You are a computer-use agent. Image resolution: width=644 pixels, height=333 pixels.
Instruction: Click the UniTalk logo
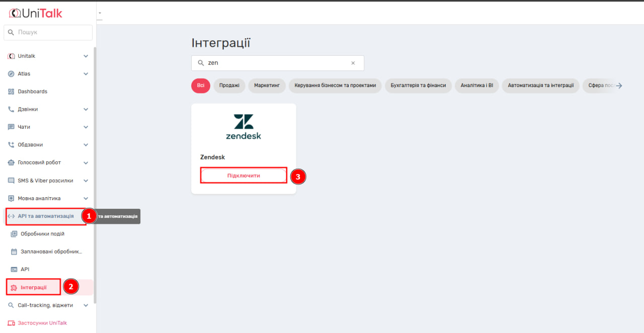click(x=36, y=13)
